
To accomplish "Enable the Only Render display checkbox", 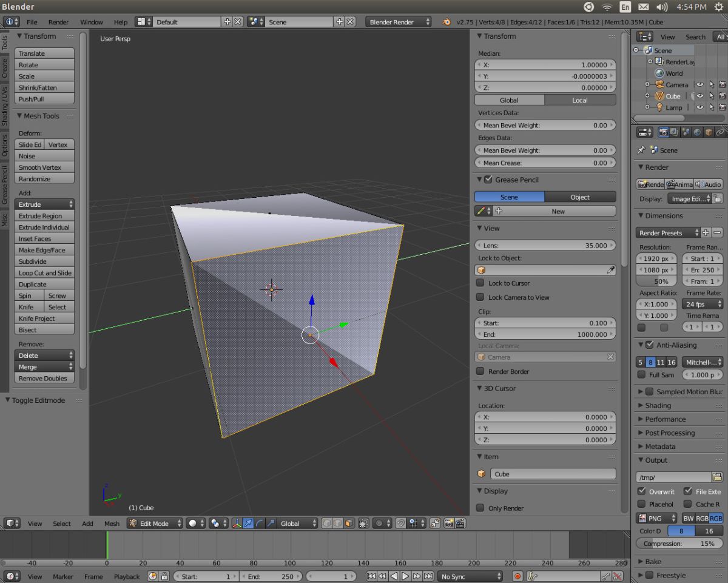I will pos(480,508).
